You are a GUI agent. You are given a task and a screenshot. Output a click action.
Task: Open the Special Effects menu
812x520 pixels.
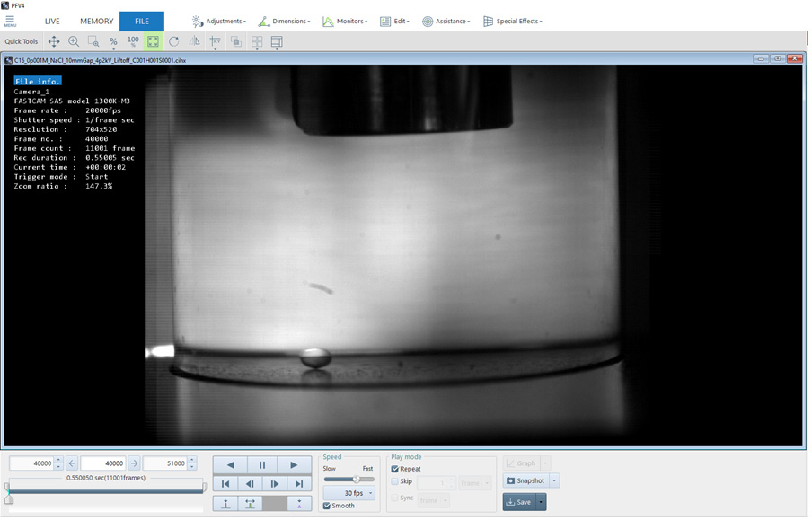click(x=513, y=22)
